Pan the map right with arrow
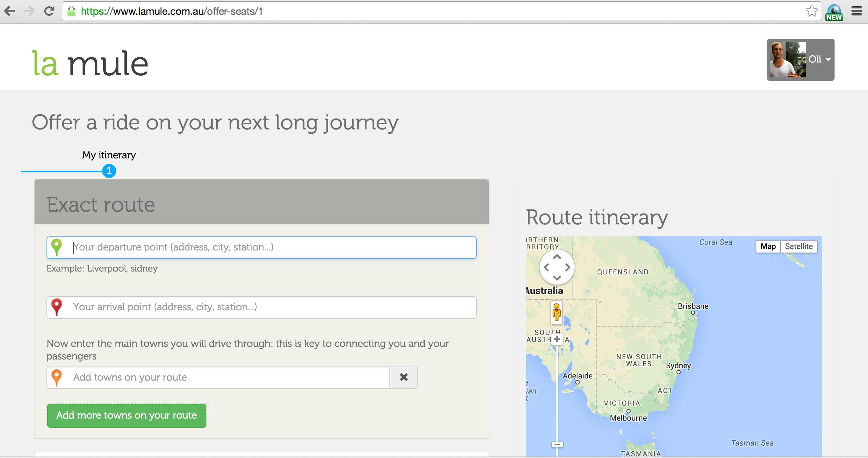This screenshot has width=868, height=458. (x=568, y=267)
